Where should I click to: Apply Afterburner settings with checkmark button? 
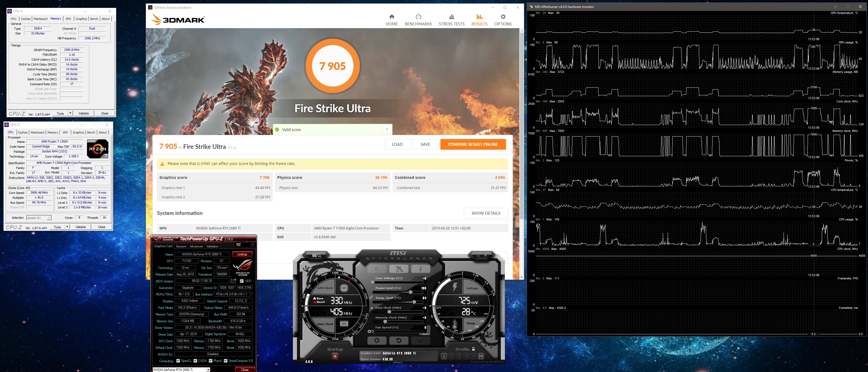tap(420, 340)
